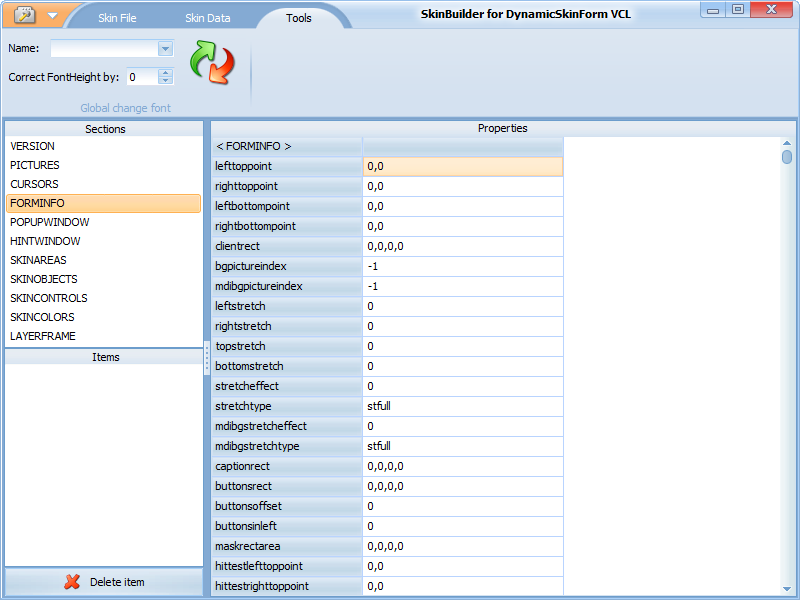The image size is (800, 600).
Task: Click the mdibgpictureindex value cell
Action: (463, 286)
